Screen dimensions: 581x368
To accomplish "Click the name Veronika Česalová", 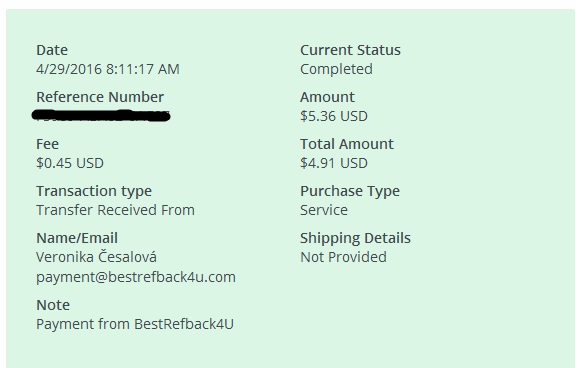I will tap(96, 257).
